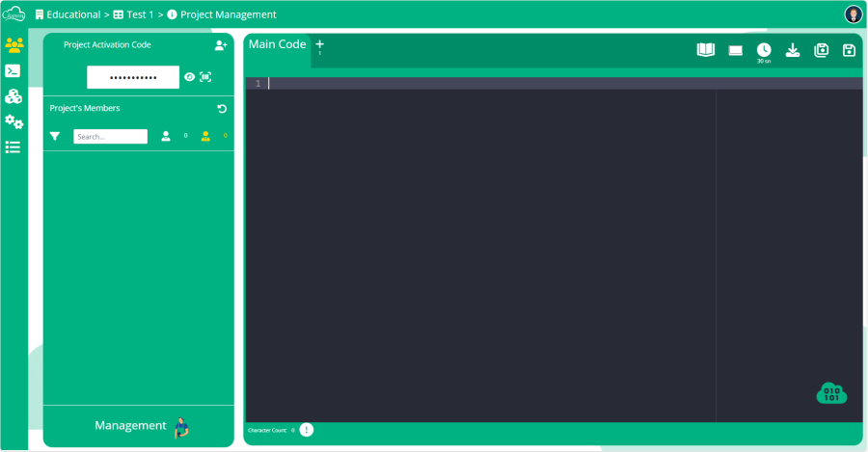Click the yellow member count icon
The width and height of the screenshot is (868, 452).
(x=205, y=136)
